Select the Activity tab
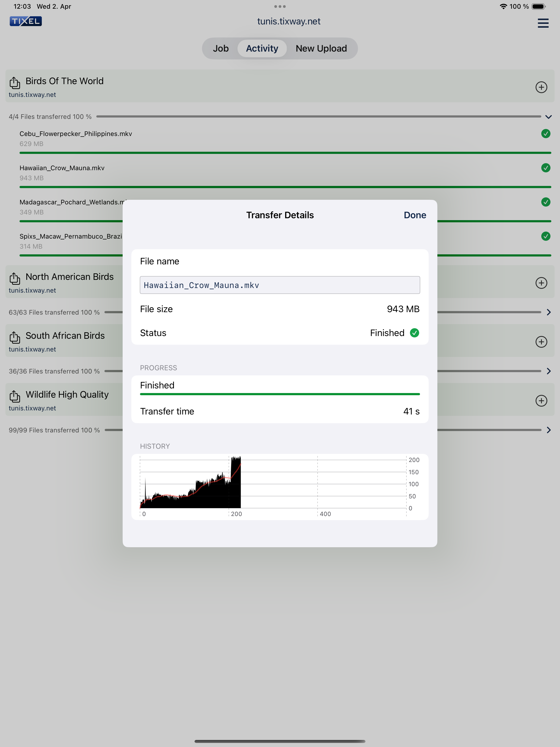 262,49
